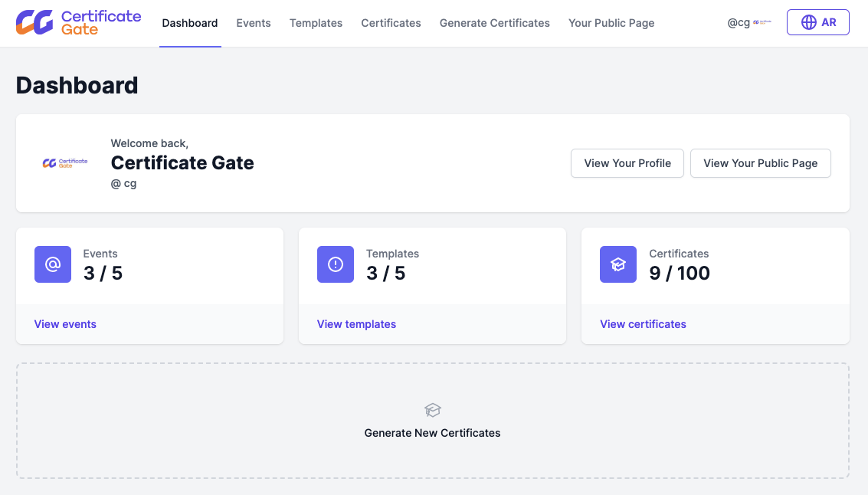Screen dimensions: 868x495
Task: Click the Certificate Gate avatar in the welcome card
Action: 65,163
